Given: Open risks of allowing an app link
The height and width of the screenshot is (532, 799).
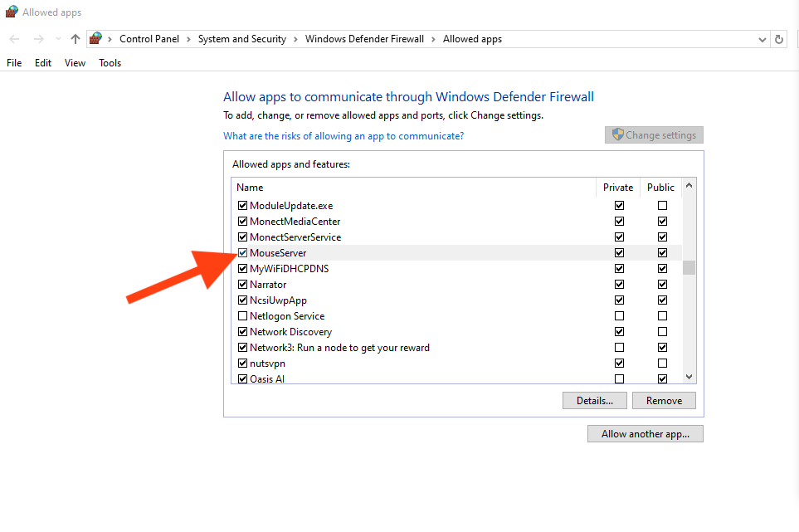Looking at the screenshot, I should pyautogui.click(x=343, y=136).
